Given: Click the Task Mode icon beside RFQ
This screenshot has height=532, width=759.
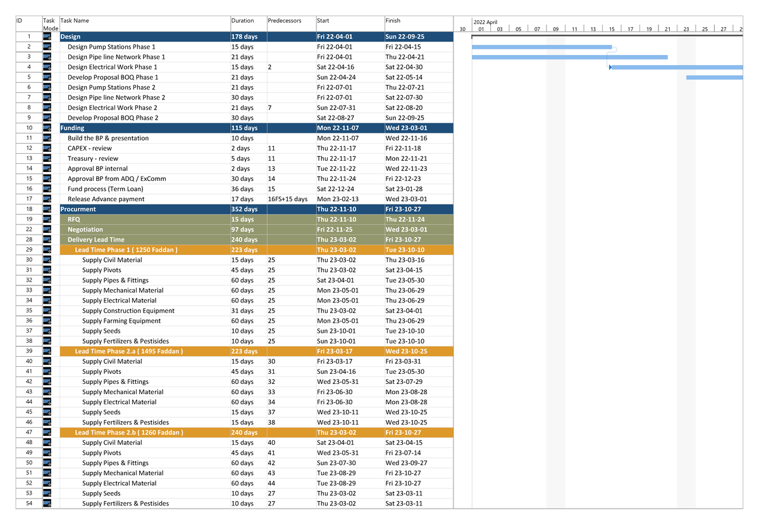Looking at the screenshot, I should click(x=47, y=219).
